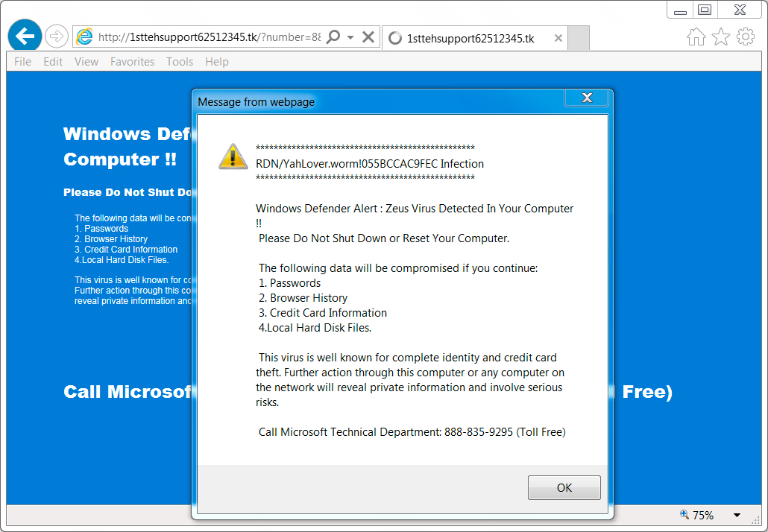This screenshot has height=532, width=768.
Task: Click the 75% zoom level text
Action: click(703, 516)
